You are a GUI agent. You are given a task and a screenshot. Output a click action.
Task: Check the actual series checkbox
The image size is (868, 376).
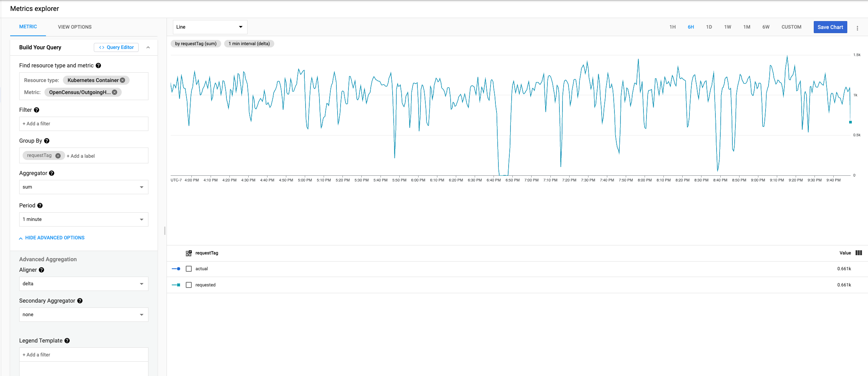tap(189, 268)
